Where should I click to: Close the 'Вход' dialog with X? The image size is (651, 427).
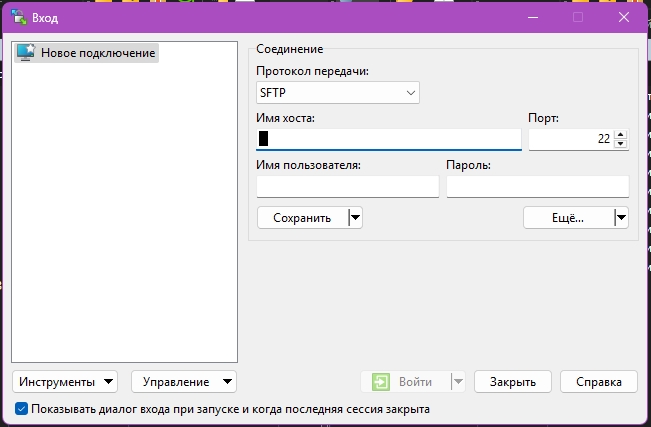pyautogui.click(x=624, y=17)
